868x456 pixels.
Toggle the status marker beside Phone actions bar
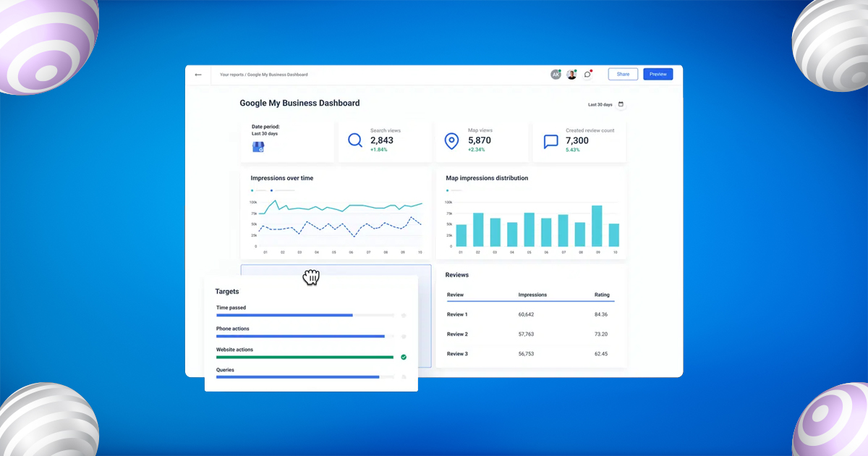pyautogui.click(x=403, y=336)
